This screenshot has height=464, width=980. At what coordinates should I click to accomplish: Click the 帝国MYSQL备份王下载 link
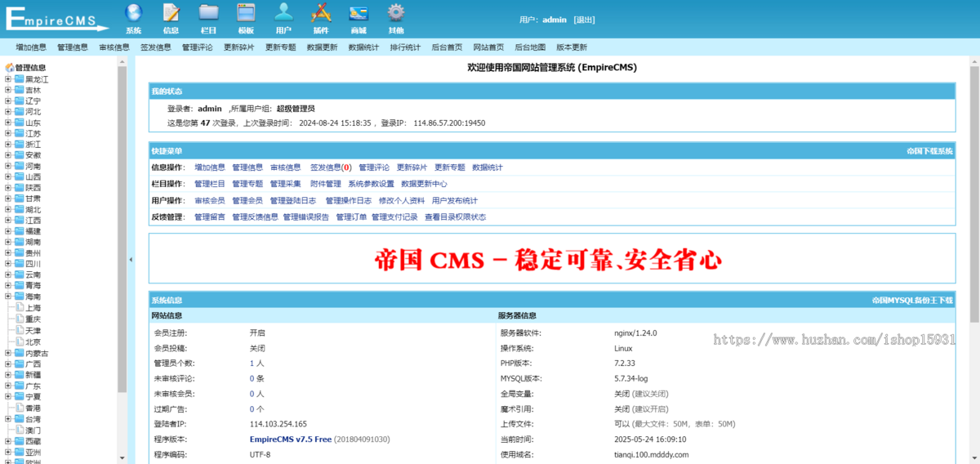[912, 301]
